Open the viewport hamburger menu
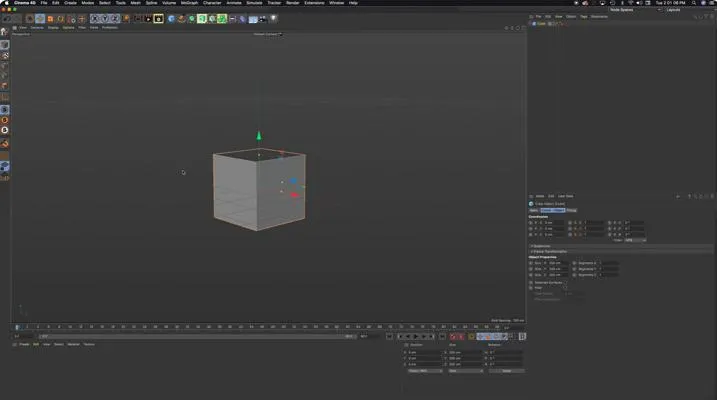 click(x=15, y=27)
